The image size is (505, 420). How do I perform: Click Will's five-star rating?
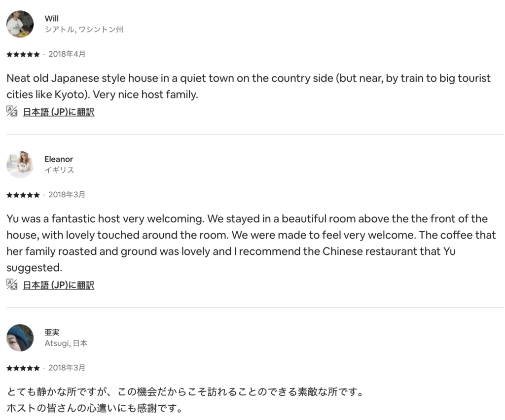click(x=23, y=54)
